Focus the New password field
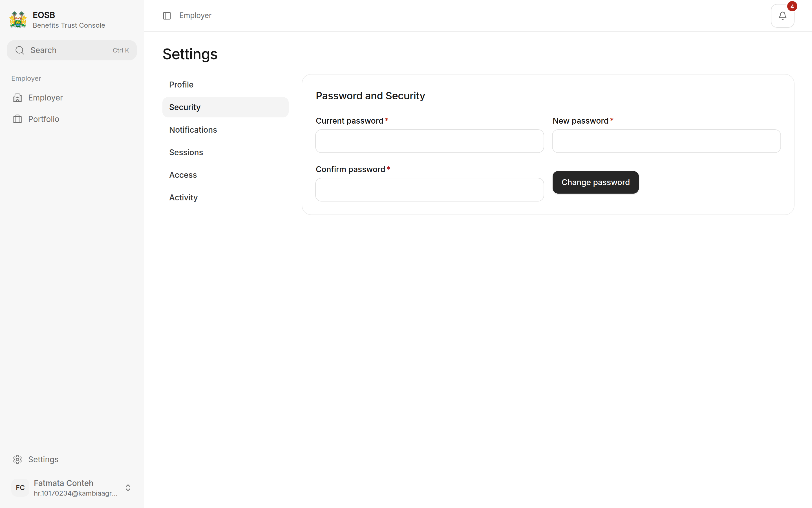 click(667, 141)
